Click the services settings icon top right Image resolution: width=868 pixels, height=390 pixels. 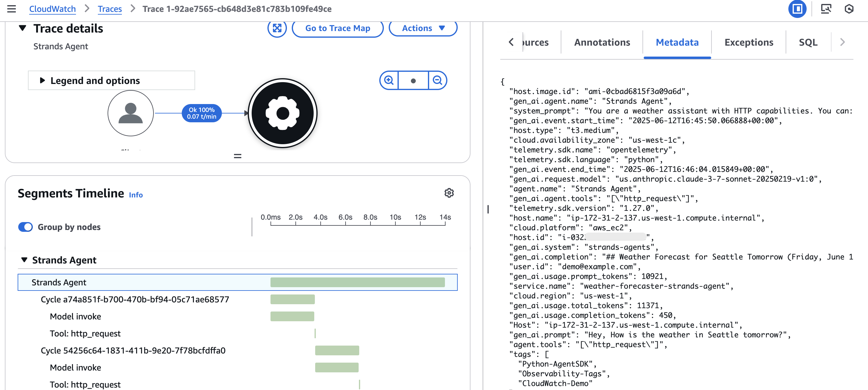849,9
